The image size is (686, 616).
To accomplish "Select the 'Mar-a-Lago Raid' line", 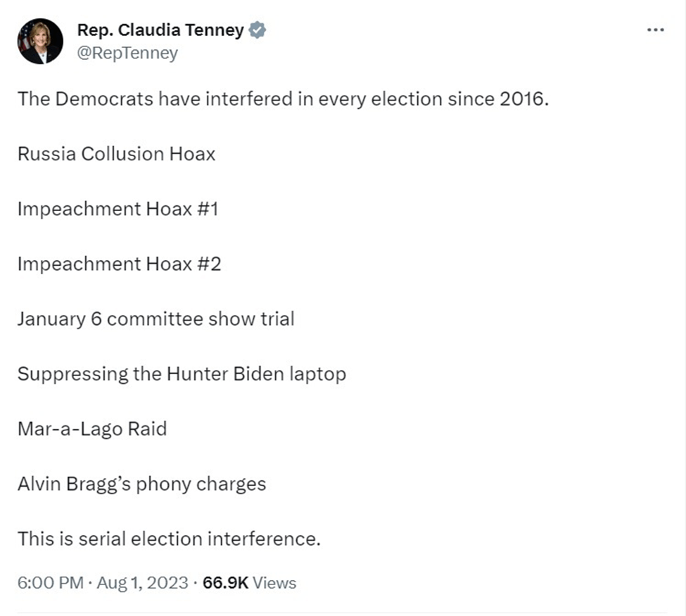I will [x=92, y=428].
